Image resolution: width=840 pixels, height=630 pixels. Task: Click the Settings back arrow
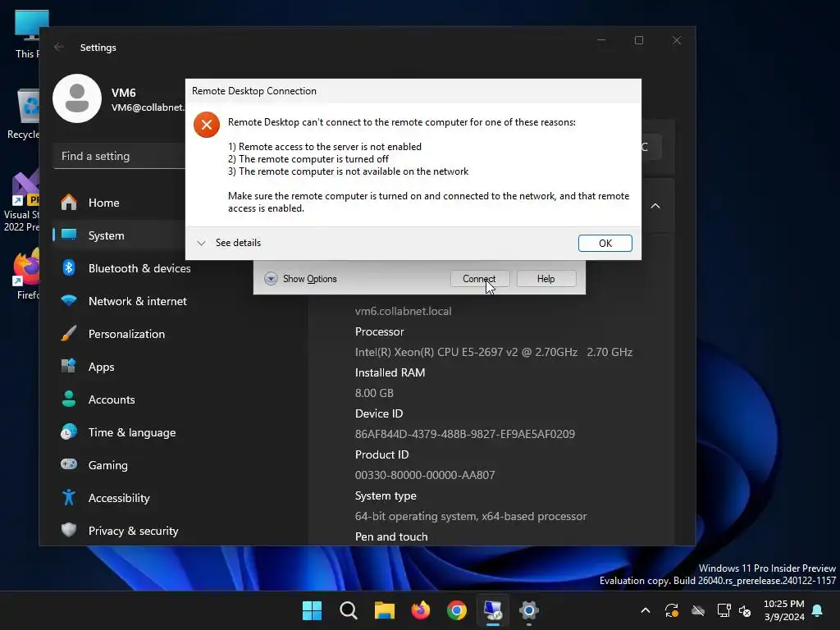click(x=59, y=47)
